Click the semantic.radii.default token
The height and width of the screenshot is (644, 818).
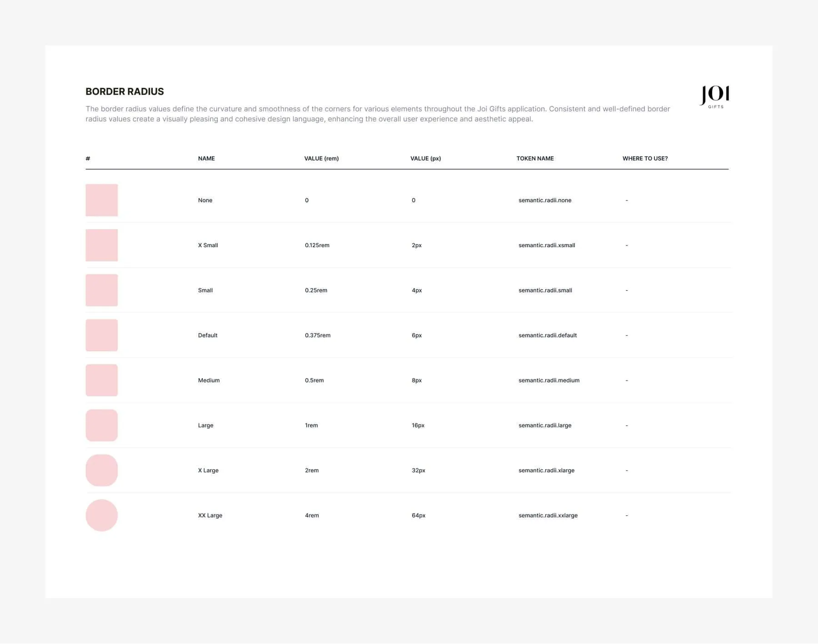point(548,335)
